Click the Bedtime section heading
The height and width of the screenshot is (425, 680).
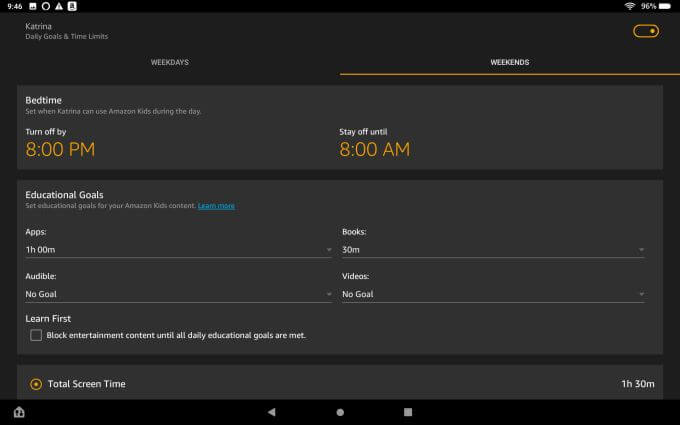coord(43,100)
